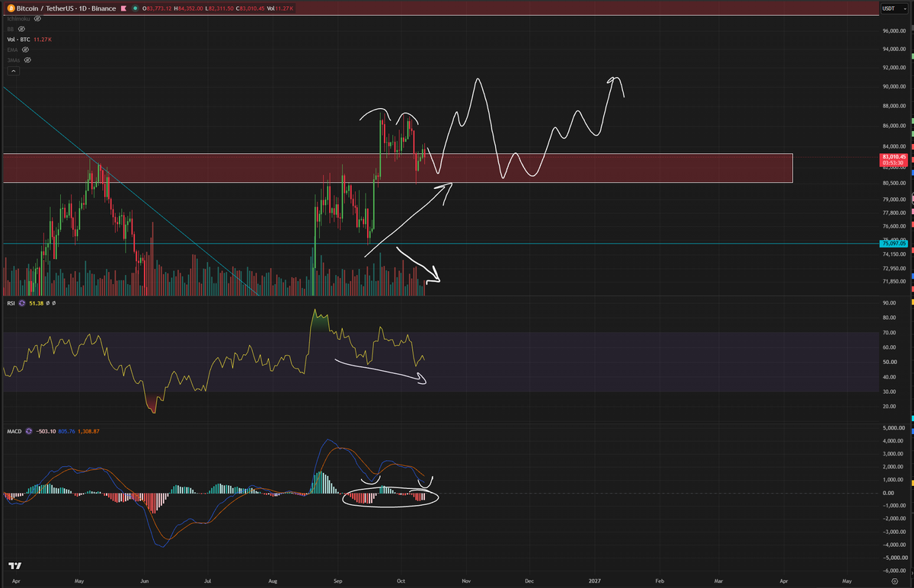Image resolution: width=914 pixels, height=588 pixels.
Task: Select the RSI indicator legend label
Action: 11,303
